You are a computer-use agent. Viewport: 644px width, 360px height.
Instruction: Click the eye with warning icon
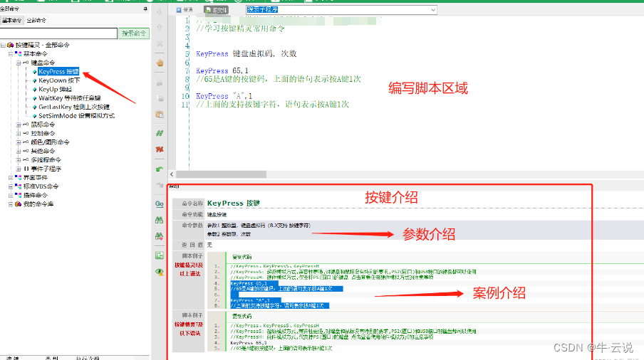(x=160, y=272)
